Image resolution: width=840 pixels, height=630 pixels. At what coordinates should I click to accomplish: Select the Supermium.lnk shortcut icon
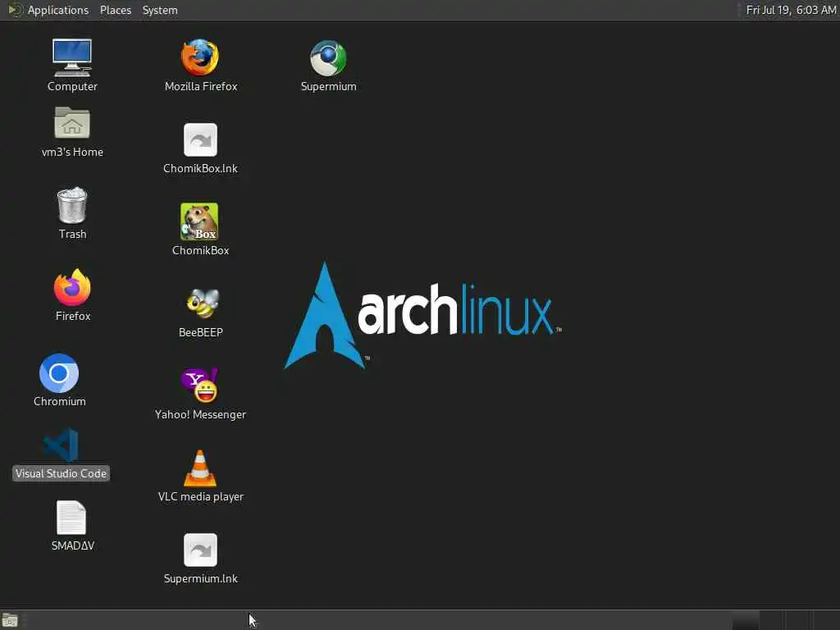200,550
